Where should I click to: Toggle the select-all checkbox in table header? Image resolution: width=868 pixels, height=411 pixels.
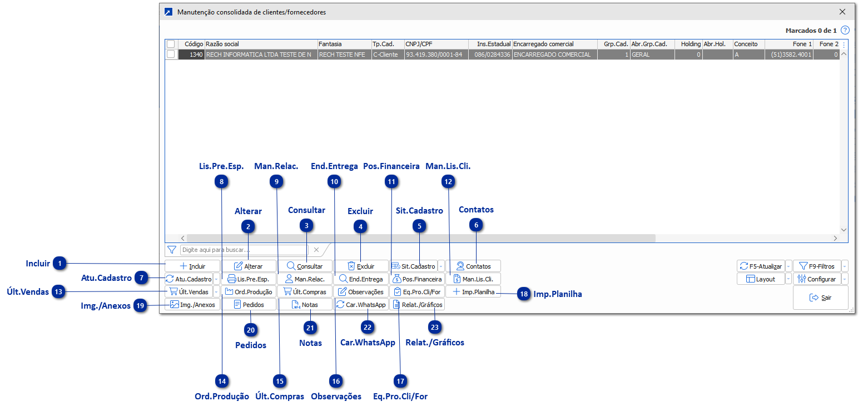click(x=171, y=44)
